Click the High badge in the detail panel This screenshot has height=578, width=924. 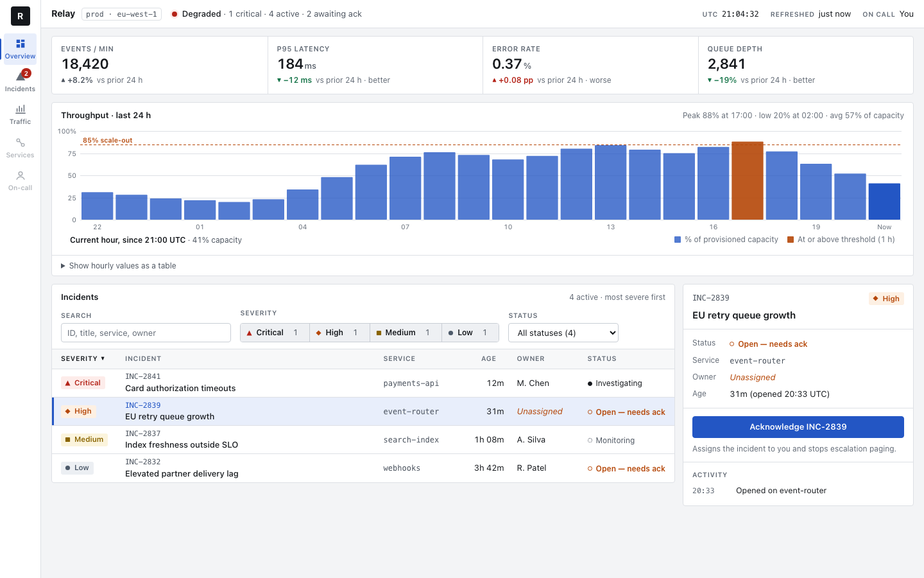[x=886, y=299]
